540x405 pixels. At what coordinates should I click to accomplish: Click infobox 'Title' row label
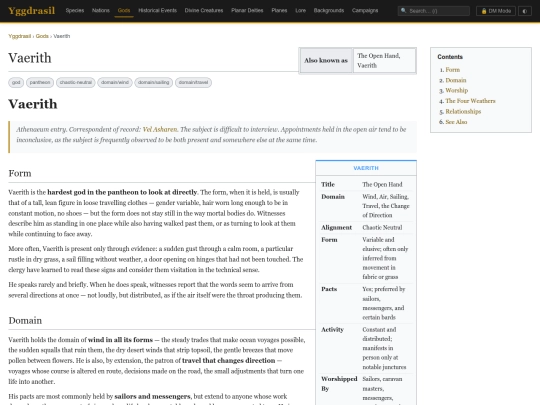coord(328,185)
